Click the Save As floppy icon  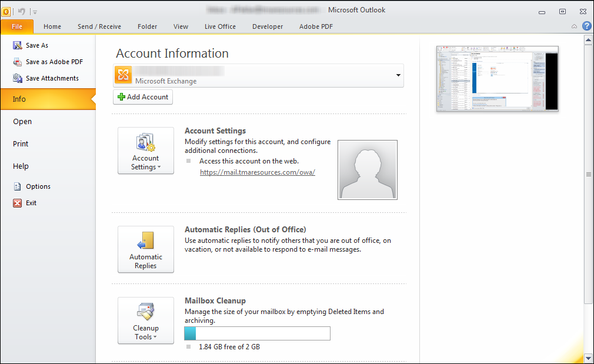(x=18, y=45)
